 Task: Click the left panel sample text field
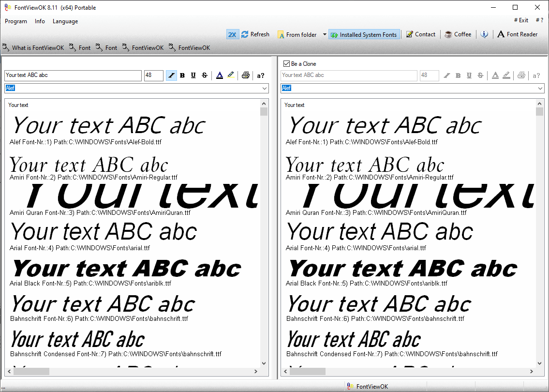click(x=73, y=75)
